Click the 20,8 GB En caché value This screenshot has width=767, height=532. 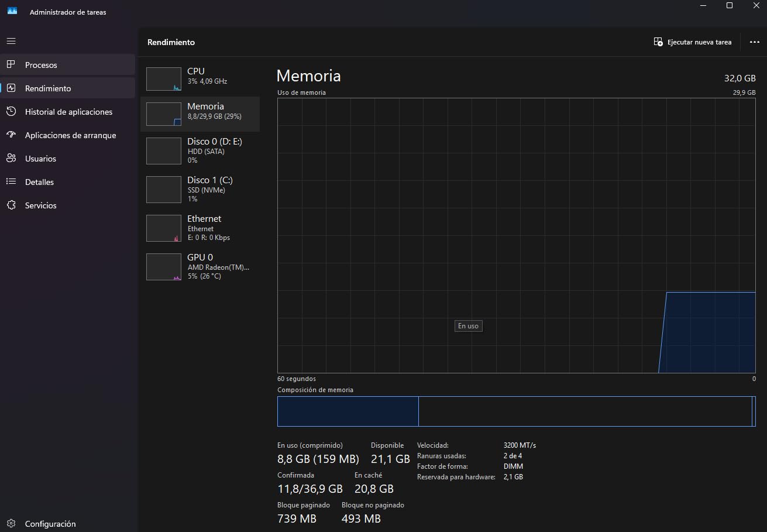click(374, 489)
